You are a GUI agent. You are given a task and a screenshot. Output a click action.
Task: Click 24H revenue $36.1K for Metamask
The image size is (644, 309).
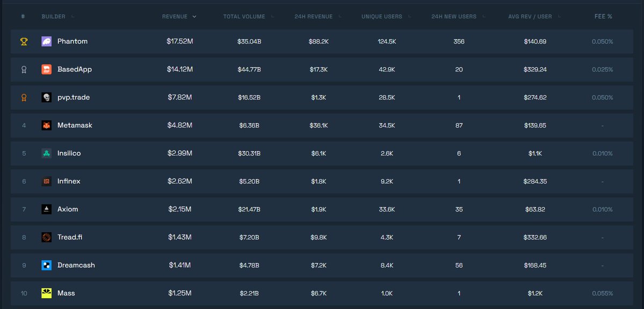pyautogui.click(x=319, y=125)
